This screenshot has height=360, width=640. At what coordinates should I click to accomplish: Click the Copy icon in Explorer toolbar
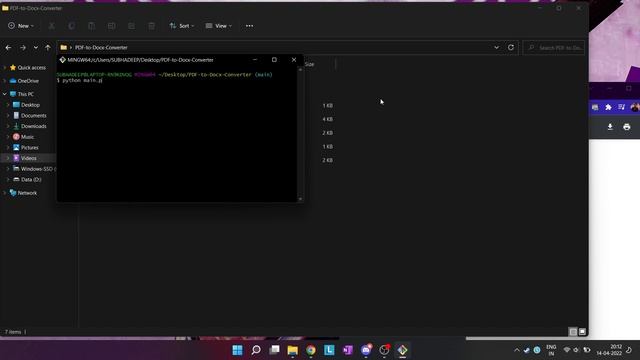(71, 26)
